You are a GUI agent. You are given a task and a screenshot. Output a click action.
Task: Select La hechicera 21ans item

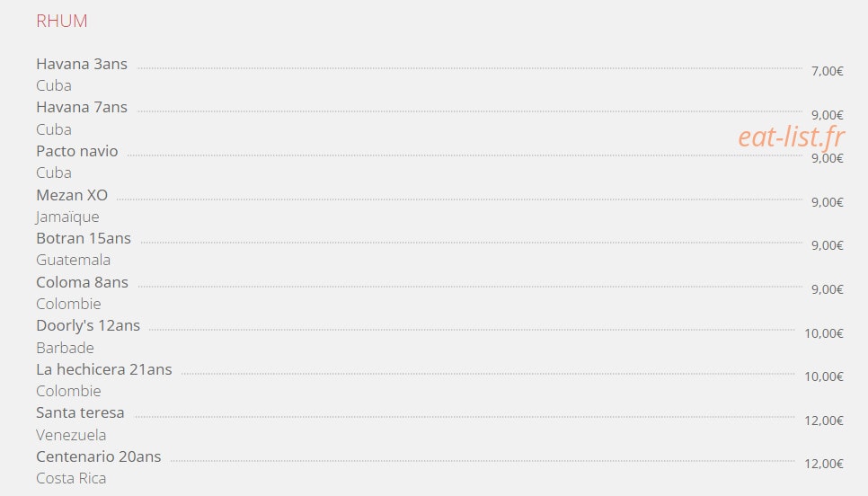[x=104, y=369]
